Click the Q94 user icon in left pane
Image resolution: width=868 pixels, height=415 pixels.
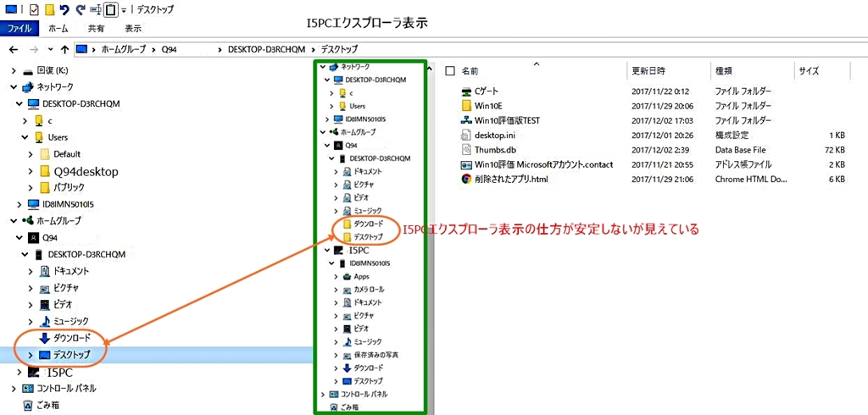pos(34,238)
